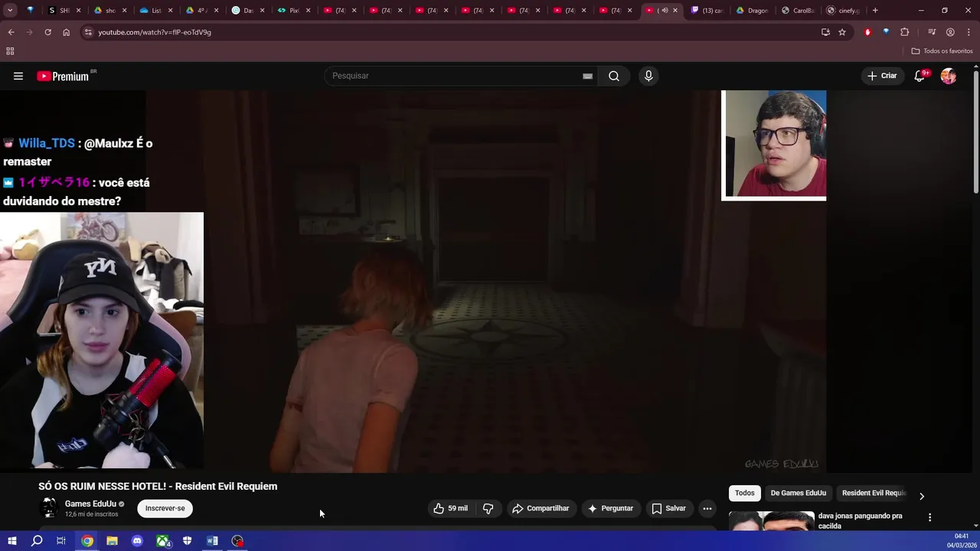The width and height of the screenshot is (980, 551).
Task: Open the Criar create menu
Action: [x=882, y=76]
